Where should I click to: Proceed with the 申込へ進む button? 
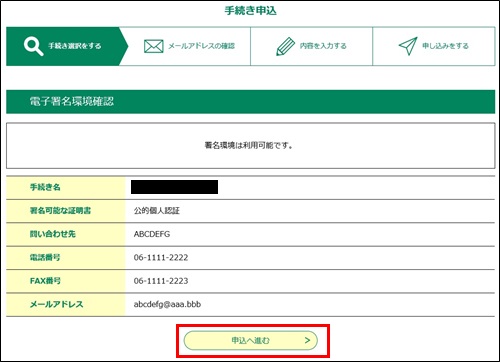coord(251,340)
